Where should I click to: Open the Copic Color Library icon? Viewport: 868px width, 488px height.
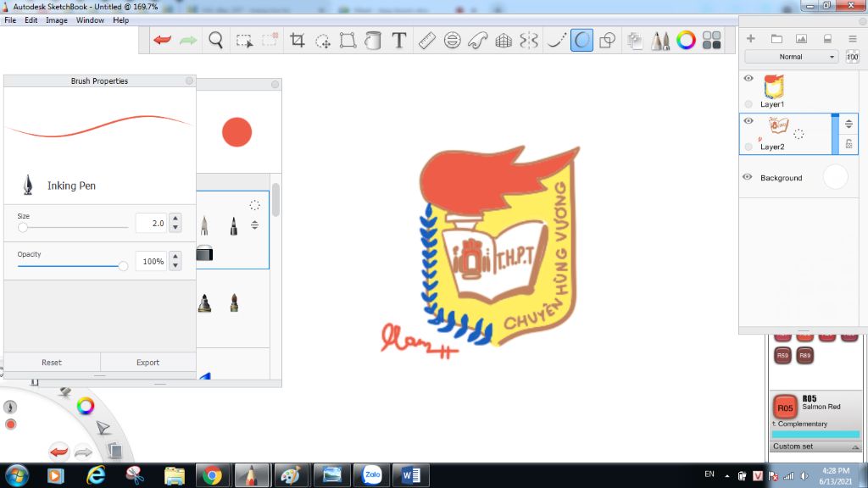tap(711, 40)
